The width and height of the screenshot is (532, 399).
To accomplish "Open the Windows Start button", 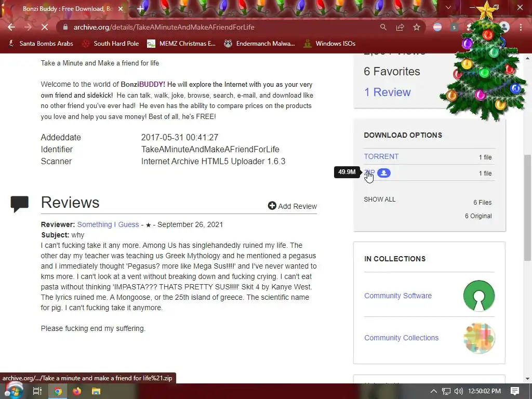I will tap(13, 391).
